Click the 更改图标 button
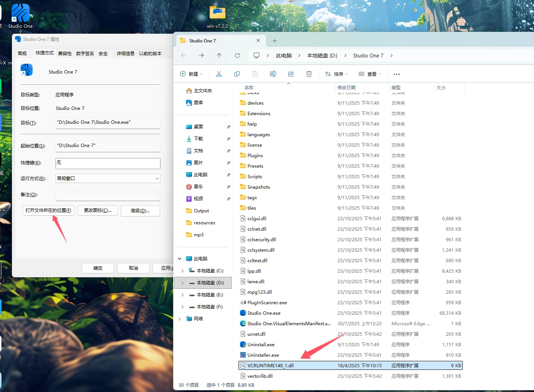 97,210
